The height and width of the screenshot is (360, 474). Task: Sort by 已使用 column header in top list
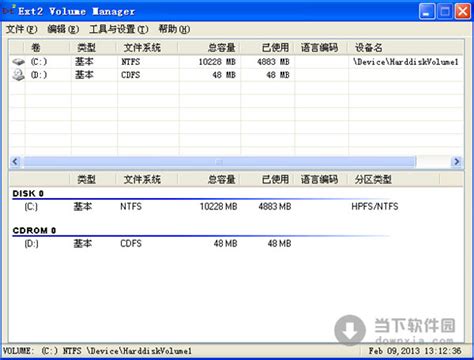click(x=267, y=48)
